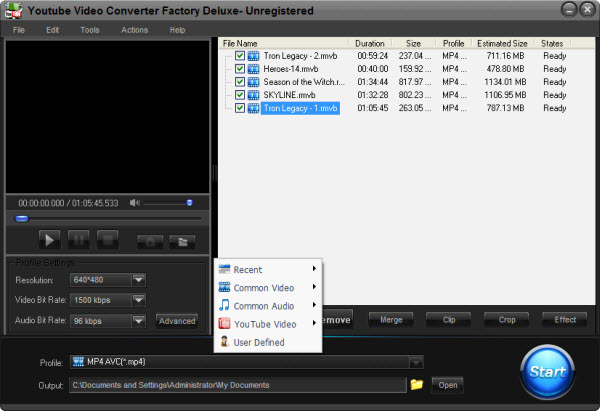Open the Resolution dropdown
Viewport: 600px width, 411px height.
pyautogui.click(x=139, y=280)
